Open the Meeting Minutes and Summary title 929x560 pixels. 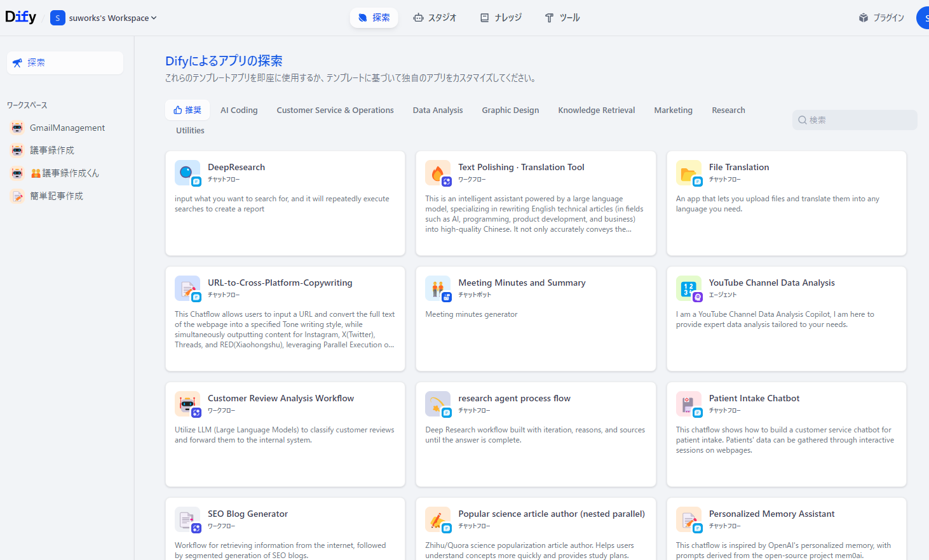(x=522, y=283)
